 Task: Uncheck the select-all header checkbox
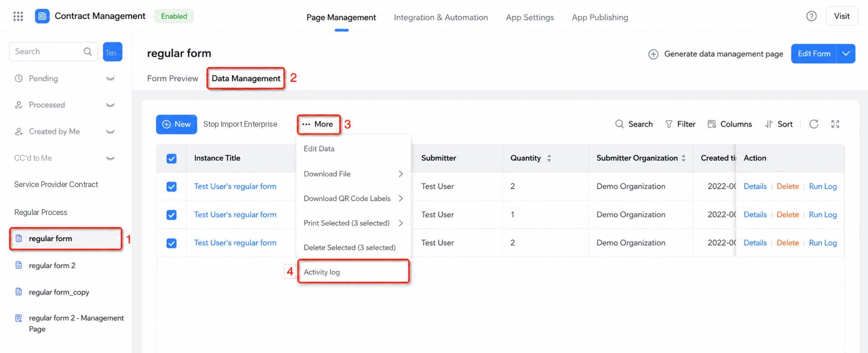point(172,158)
